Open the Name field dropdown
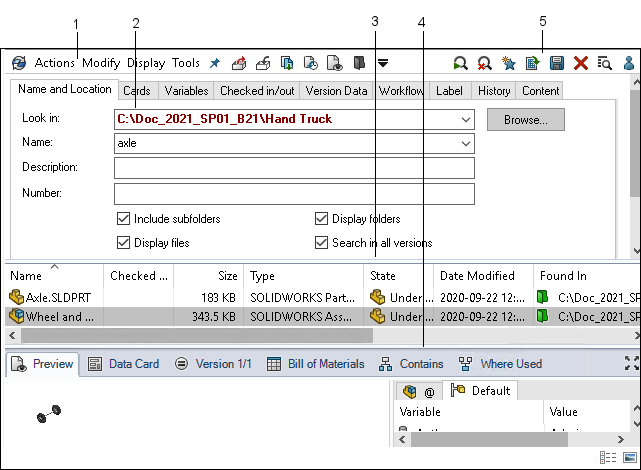 point(466,143)
